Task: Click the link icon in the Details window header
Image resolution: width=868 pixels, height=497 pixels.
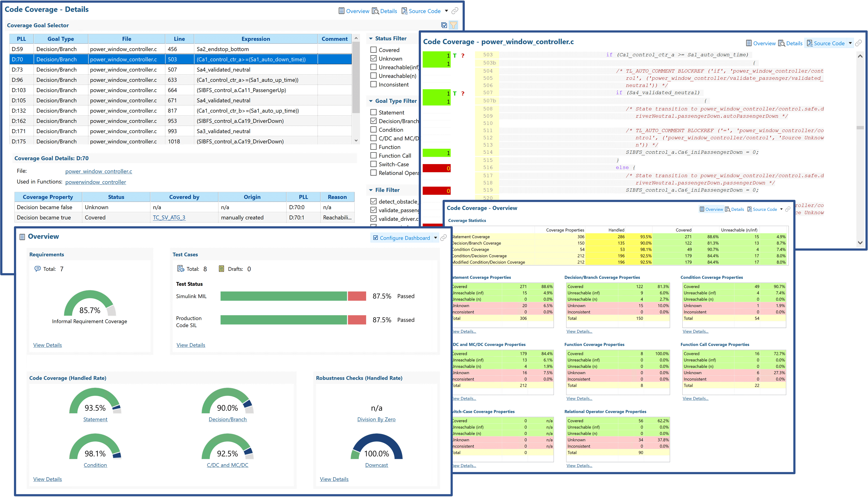Action: (455, 11)
